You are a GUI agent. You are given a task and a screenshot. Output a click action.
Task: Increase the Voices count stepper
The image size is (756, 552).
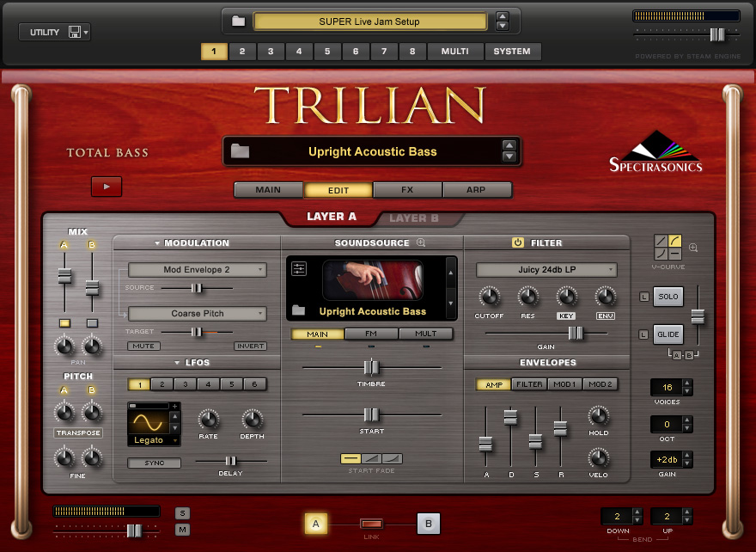[687, 383]
